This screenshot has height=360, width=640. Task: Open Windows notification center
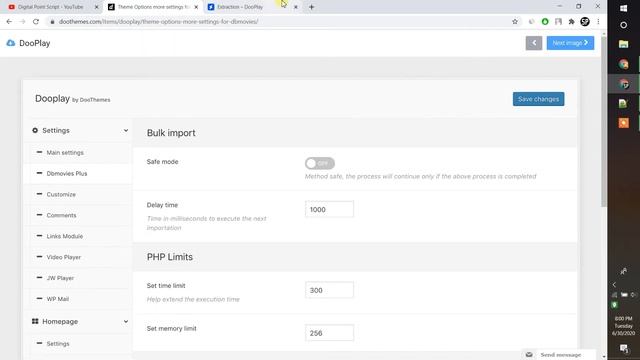pos(623,348)
